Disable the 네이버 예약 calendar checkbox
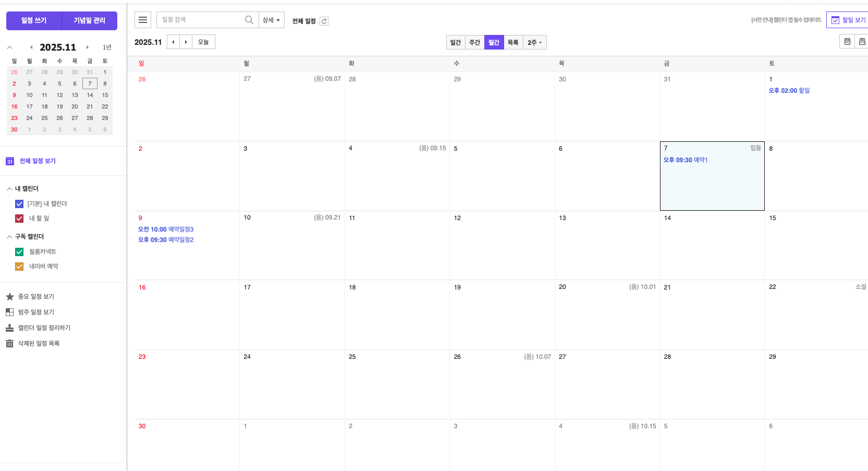This screenshot has width=868, height=471. (19, 267)
